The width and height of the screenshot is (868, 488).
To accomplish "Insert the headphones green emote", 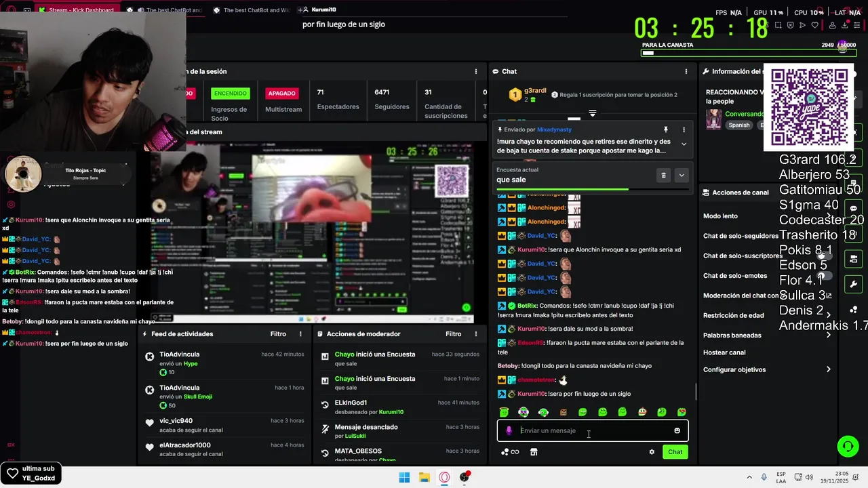I will [x=543, y=412].
